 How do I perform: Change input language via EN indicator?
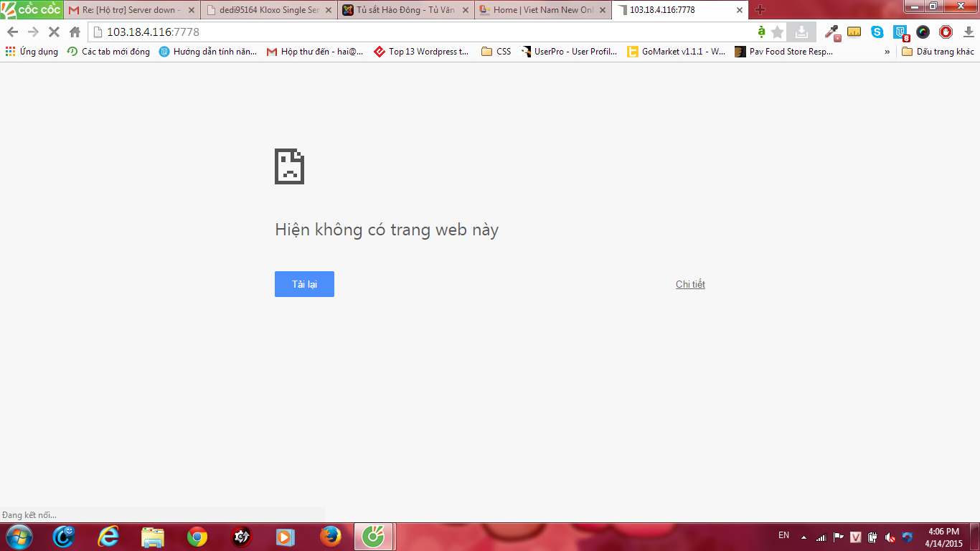coord(783,535)
